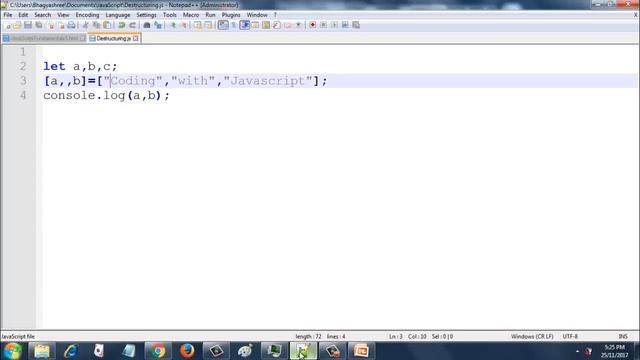
Task: Close the inactive .html tab
Action: [82, 38]
